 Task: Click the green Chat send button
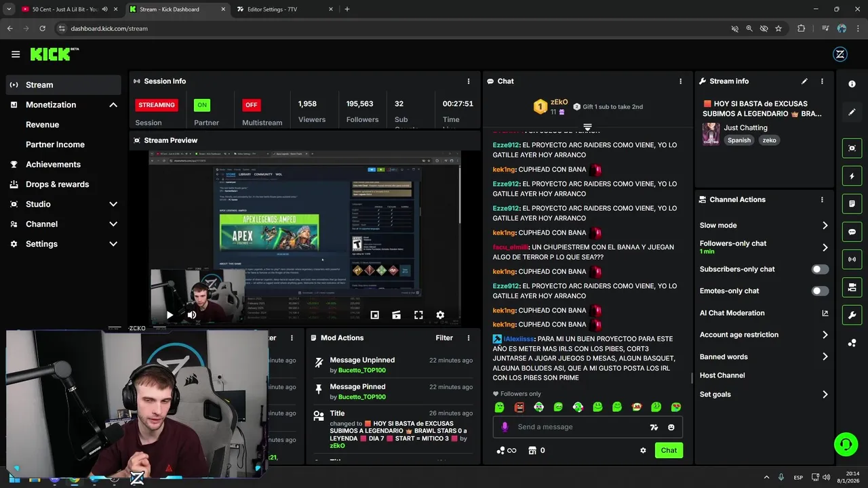click(669, 450)
